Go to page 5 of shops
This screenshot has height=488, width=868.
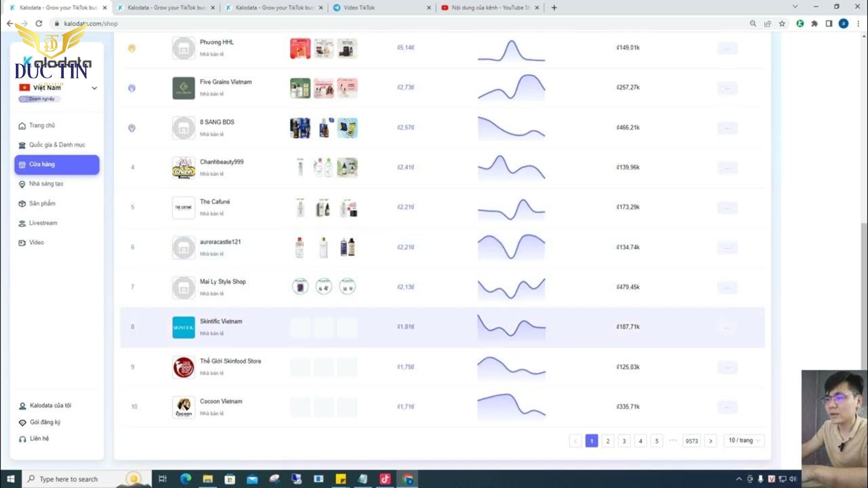point(657,441)
